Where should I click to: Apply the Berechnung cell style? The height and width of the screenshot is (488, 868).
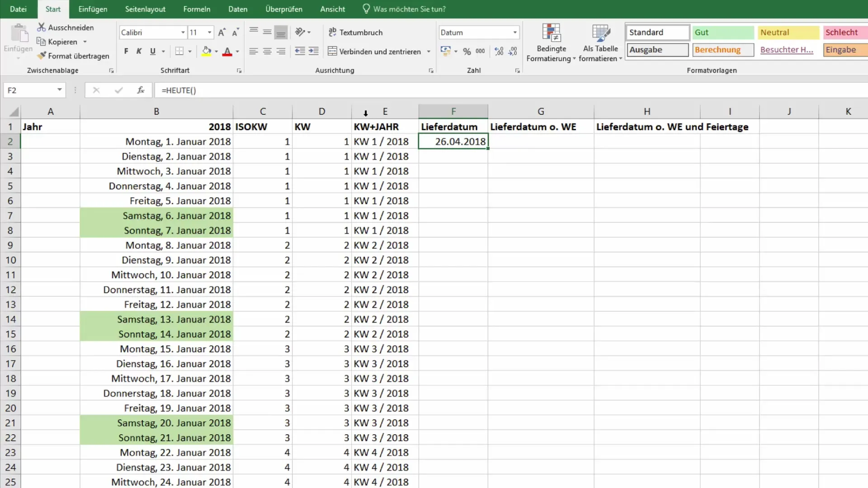pyautogui.click(x=723, y=50)
